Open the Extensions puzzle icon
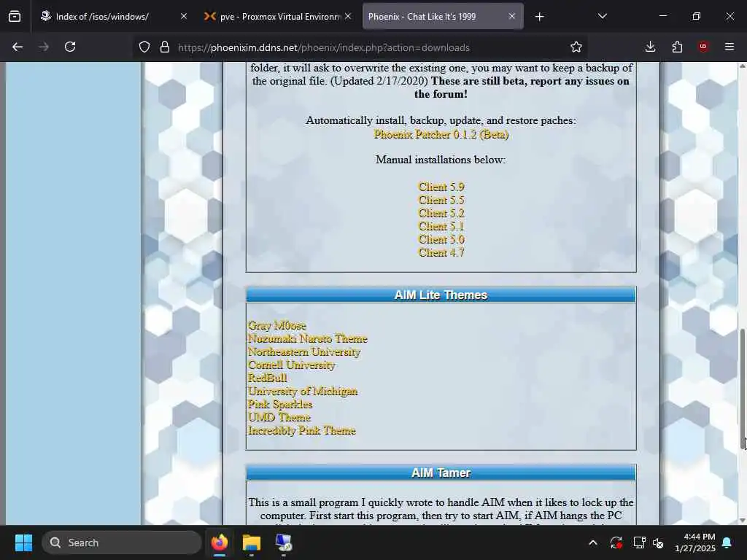 (x=677, y=47)
